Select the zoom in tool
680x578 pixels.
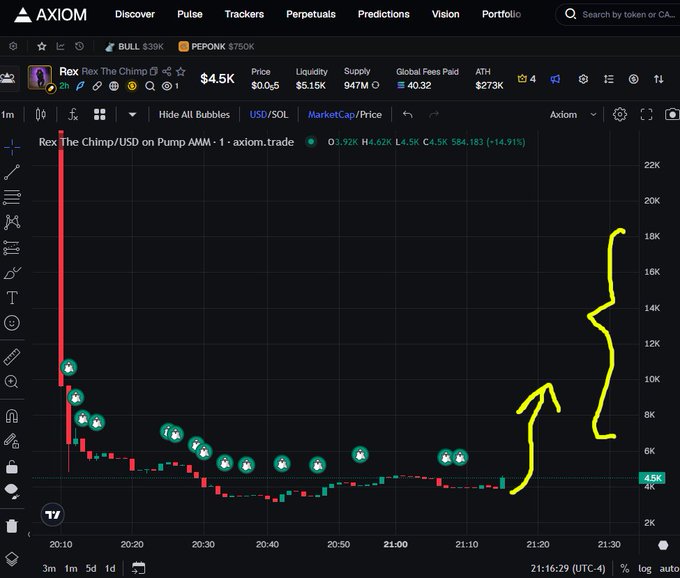(12, 382)
